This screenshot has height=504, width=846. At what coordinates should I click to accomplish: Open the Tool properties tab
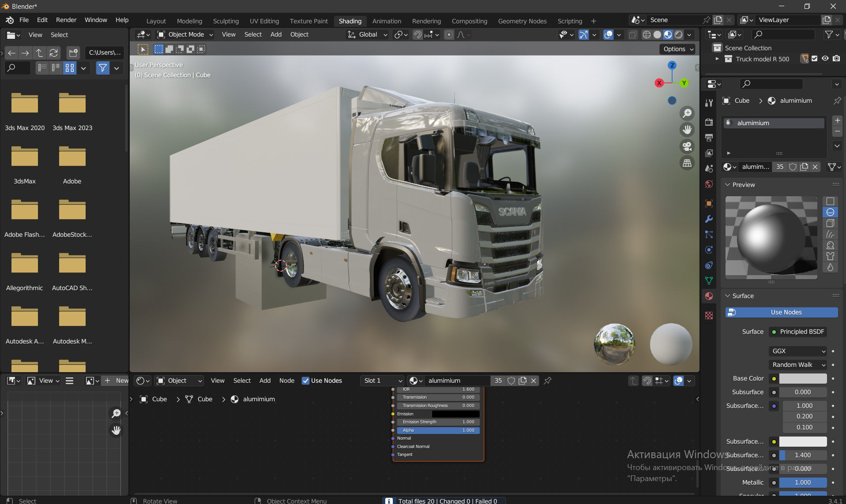tap(709, 103)
